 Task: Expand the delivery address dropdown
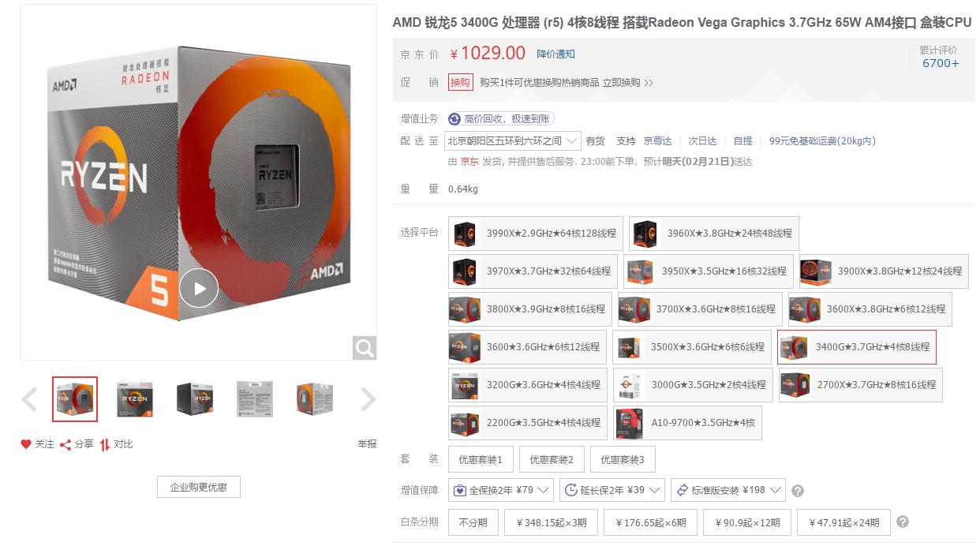coord(512,141)
